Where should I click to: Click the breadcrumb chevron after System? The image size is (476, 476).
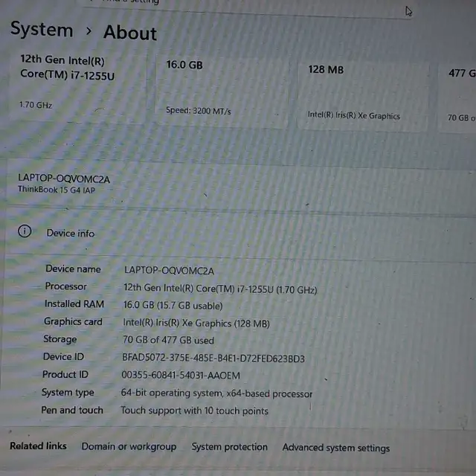click(89, 30)
